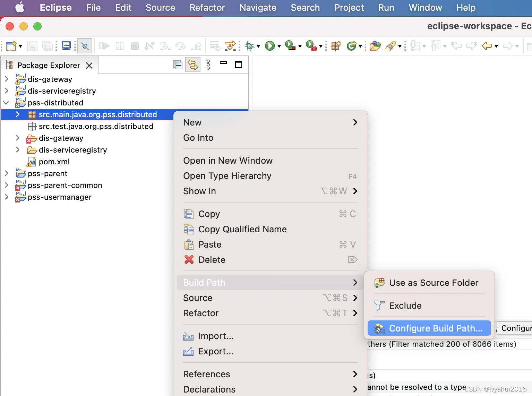
Task: Open the Debug dropdown arrow
Action: click(x=258, y=46)
